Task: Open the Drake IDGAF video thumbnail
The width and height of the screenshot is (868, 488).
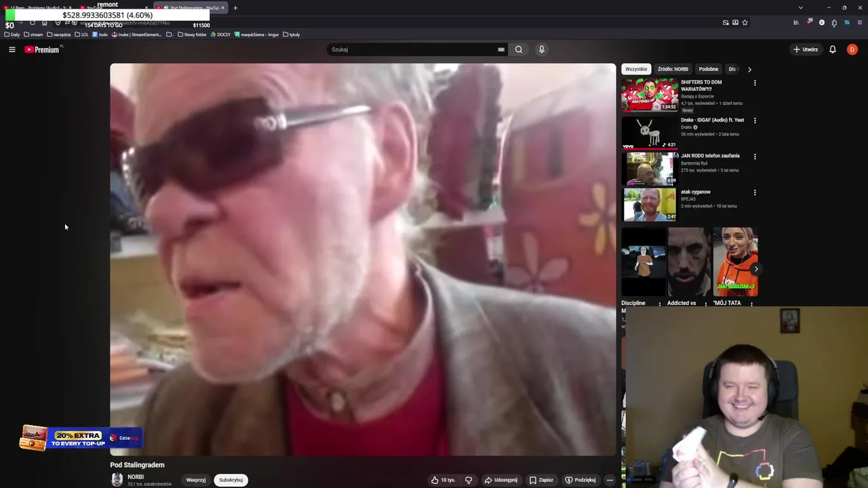Action: [650, 132]
